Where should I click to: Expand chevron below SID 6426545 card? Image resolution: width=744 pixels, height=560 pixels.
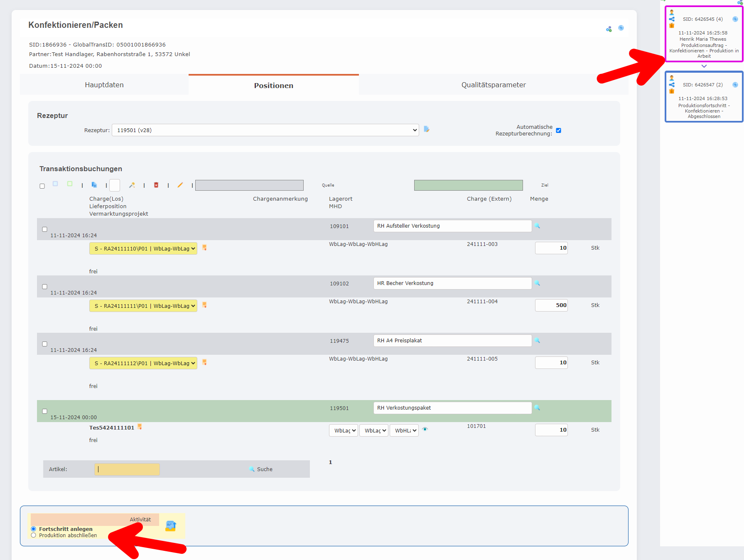coord(704,66)
